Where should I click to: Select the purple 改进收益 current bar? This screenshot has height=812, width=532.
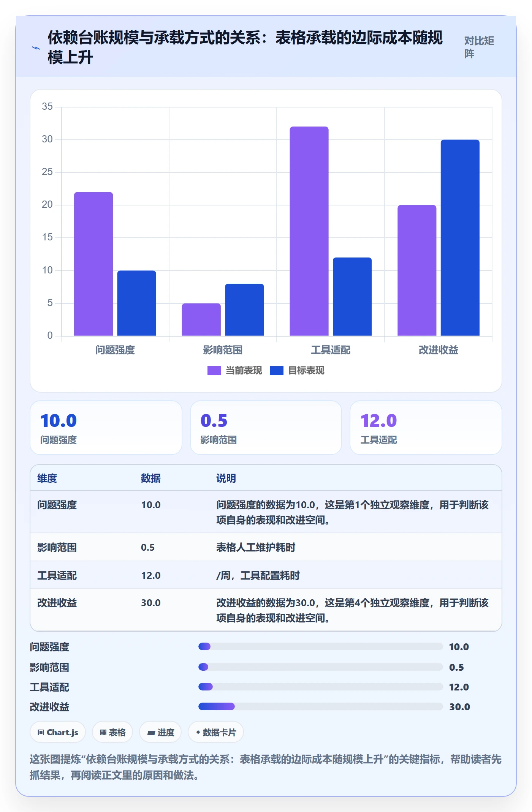point(417,270)
